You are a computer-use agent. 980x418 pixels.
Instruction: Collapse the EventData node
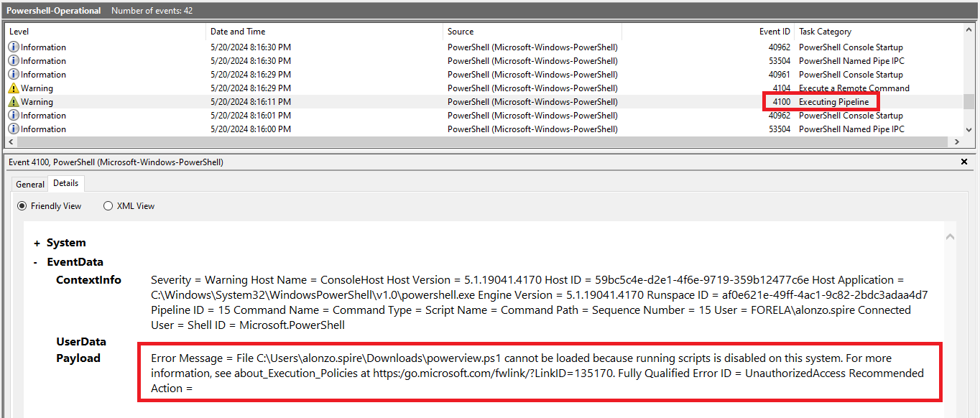click(x=35, y=262)
